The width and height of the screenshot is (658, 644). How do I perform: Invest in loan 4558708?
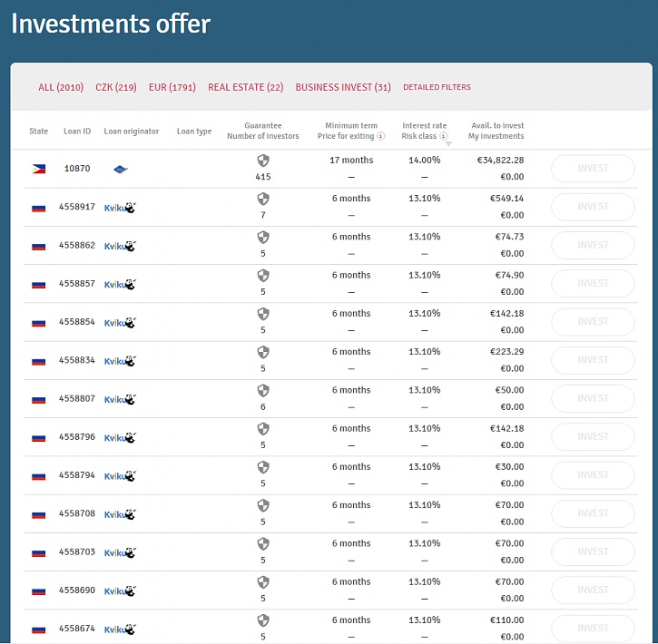pos(593,513)
